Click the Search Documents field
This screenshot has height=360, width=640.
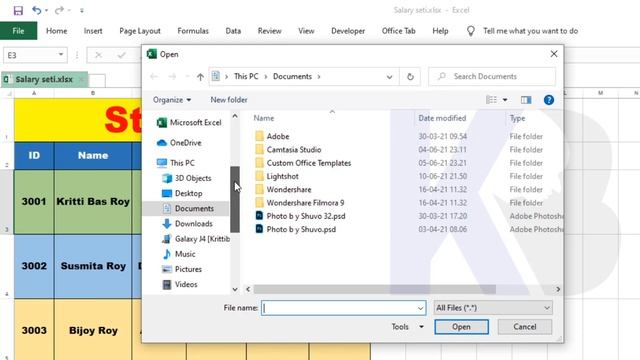point(492,77)
